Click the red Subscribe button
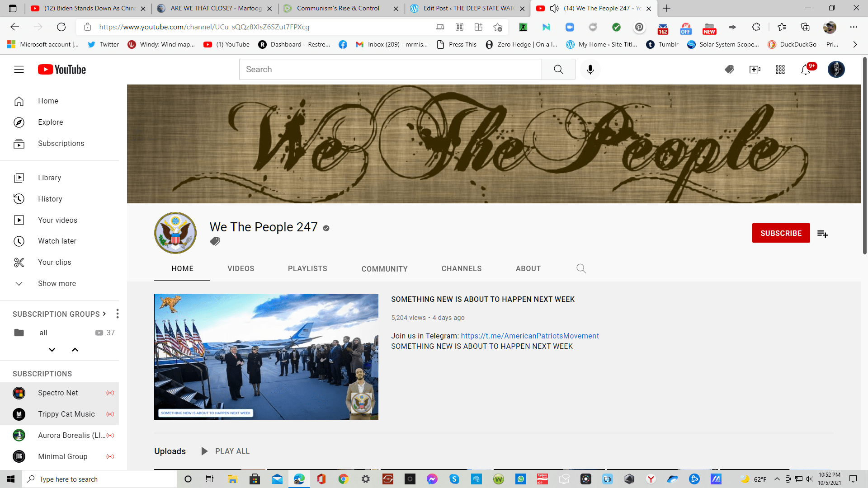Image resolution: width=868 pixels, height=488 pixels. (781, 233)
